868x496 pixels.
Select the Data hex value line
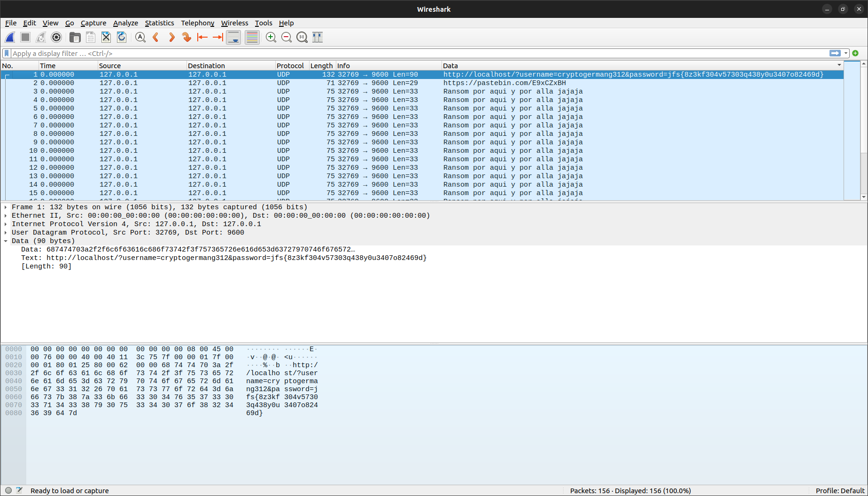point(188,249)
